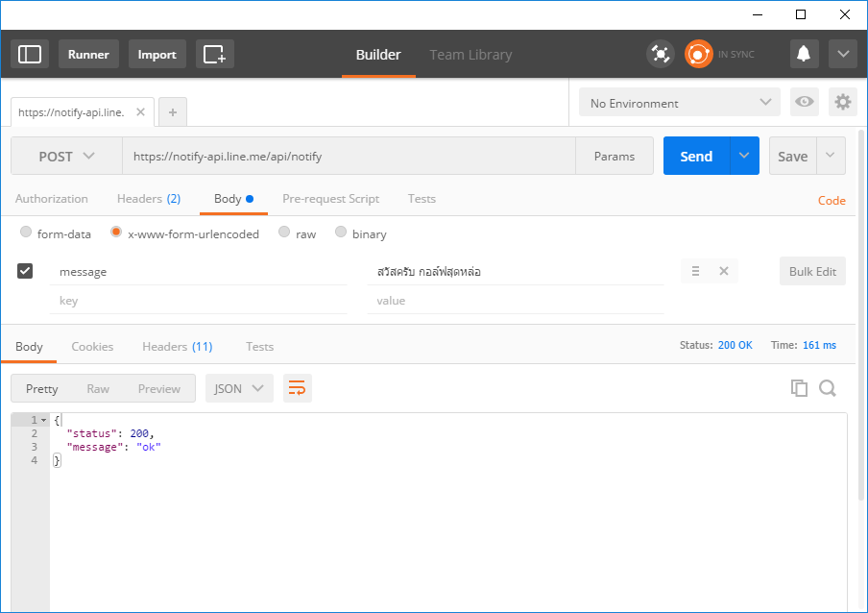Maximize the Postman window

[801, 14]
